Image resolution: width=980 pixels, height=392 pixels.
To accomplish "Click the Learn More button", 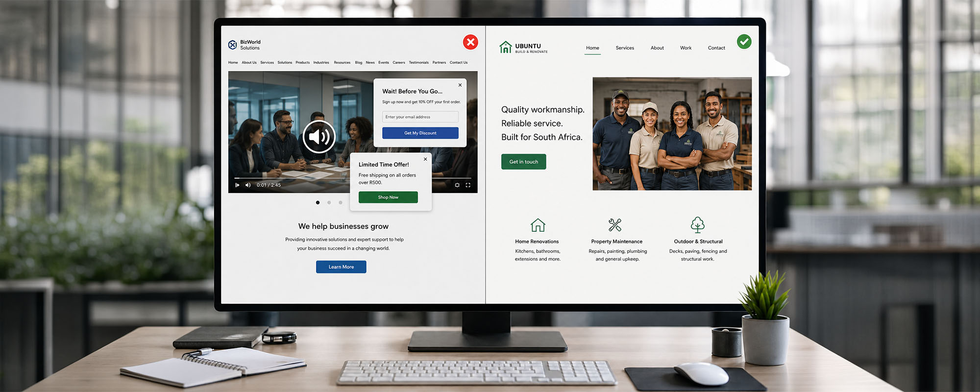I will click(341, 267).
